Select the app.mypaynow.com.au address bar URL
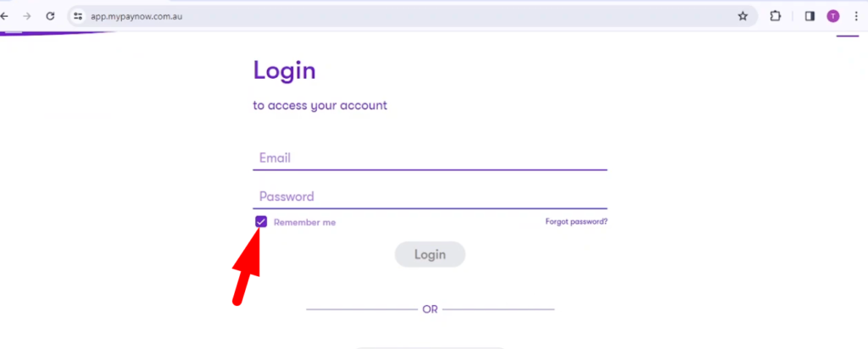The width and height of the screenshot is (868, 349). tap(137, 15)
